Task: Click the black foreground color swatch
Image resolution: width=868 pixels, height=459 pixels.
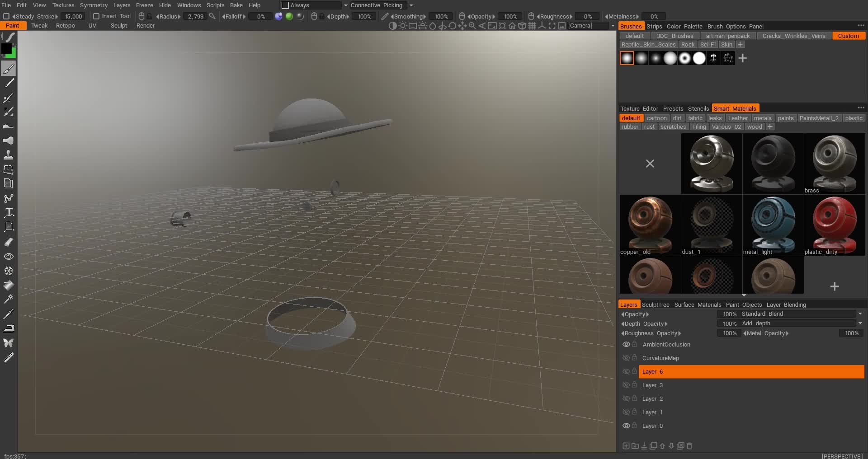Action: (6, 48)
